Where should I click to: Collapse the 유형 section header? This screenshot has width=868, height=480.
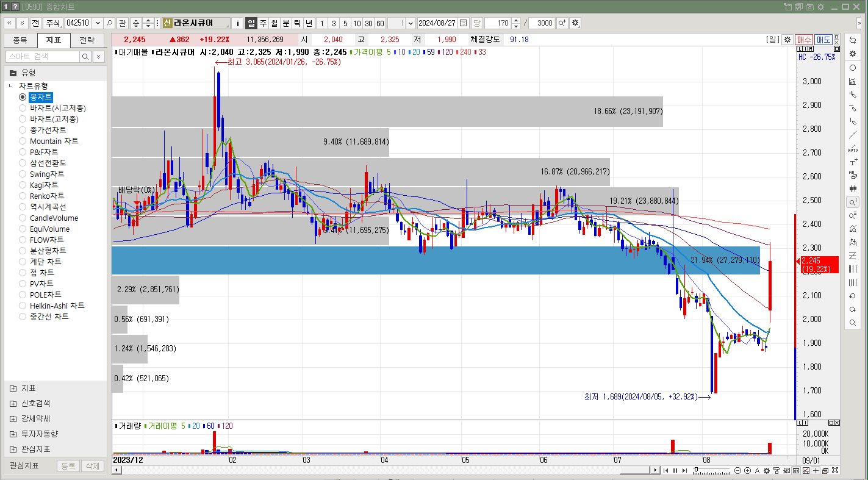55,73
